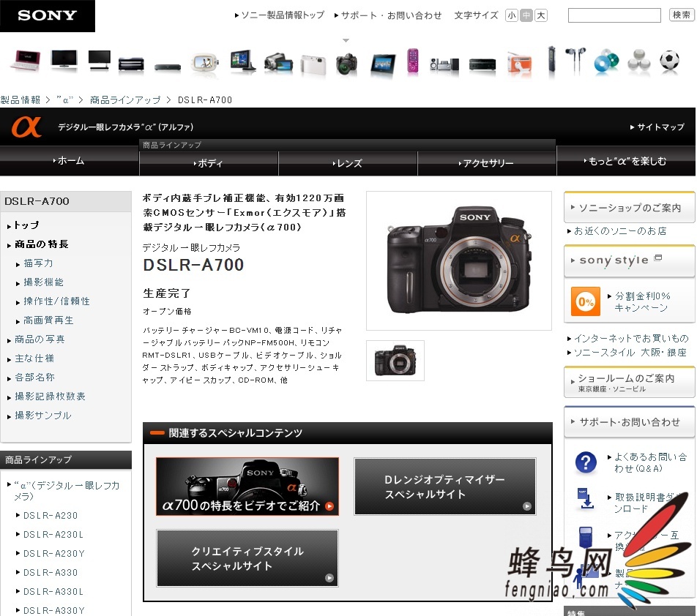Select the digital photo frame icon
This screenshot has height=616, width=697.
click(x=383, y=64)
